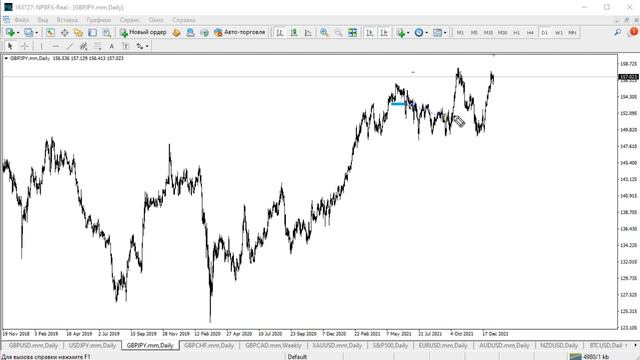The image size is (640, 360).
Task: Switch to GBPCAD.mm,Weekly chart tab
Action: (x=273, y=345)
